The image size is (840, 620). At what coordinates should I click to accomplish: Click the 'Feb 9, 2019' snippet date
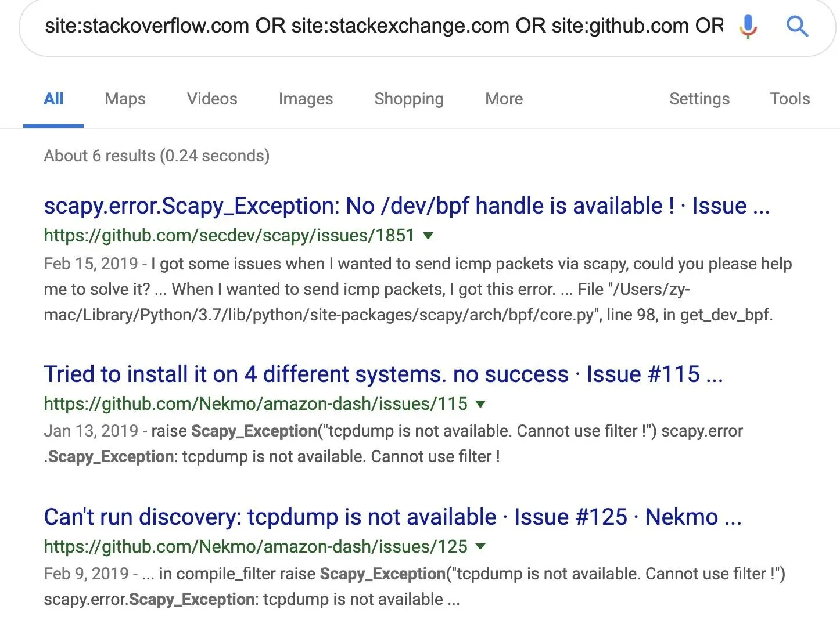click(86, 574)
